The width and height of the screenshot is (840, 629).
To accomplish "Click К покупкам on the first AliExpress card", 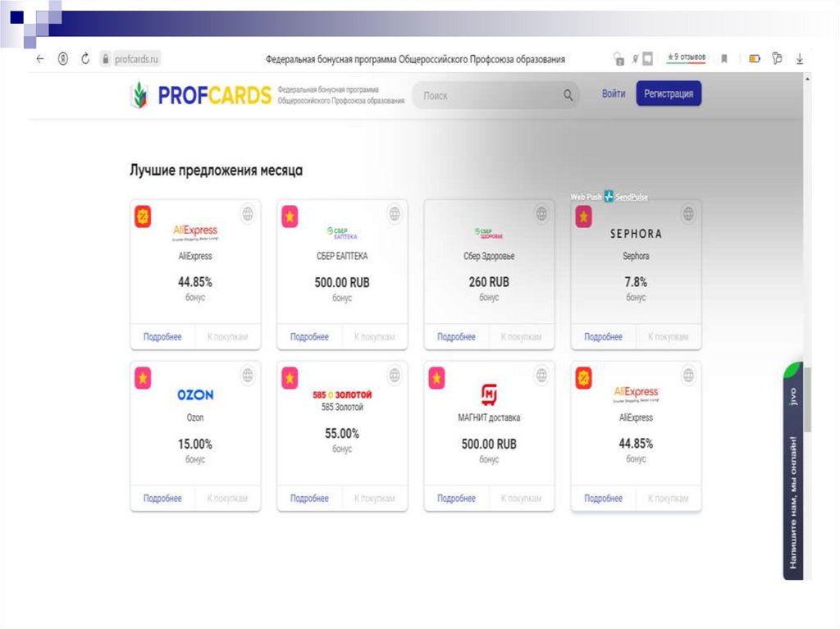I will point(228,337).
